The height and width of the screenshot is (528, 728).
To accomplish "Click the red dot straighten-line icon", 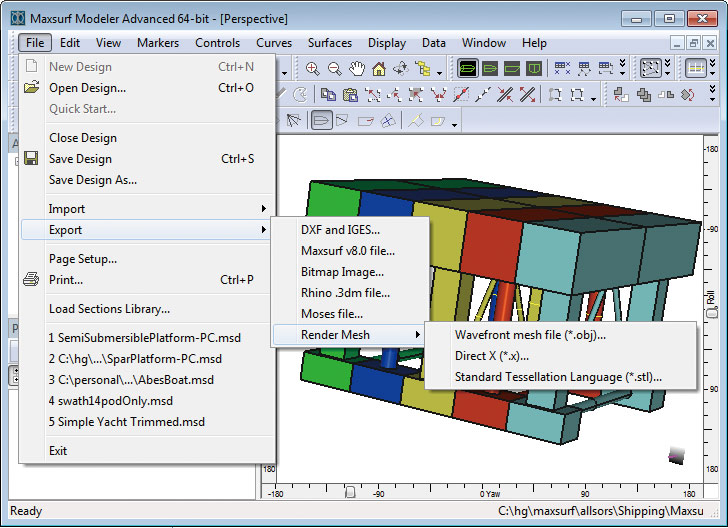I will coord(461,95).
